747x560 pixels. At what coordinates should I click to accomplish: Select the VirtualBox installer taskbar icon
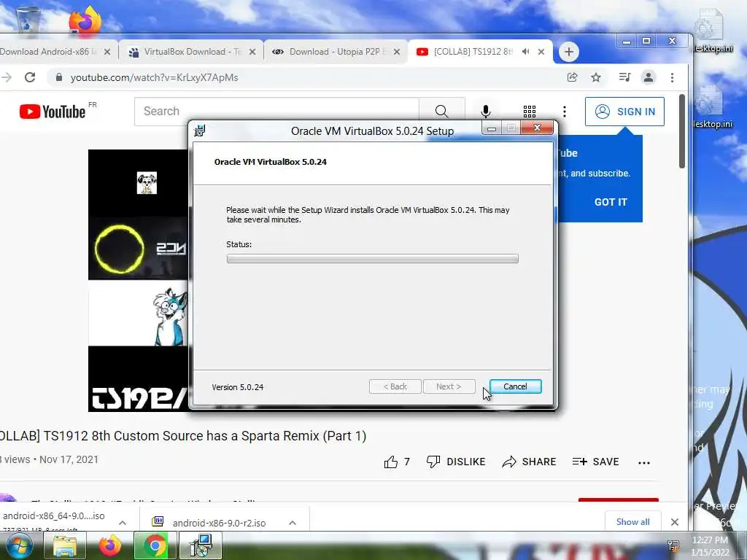tap(200, 545)
